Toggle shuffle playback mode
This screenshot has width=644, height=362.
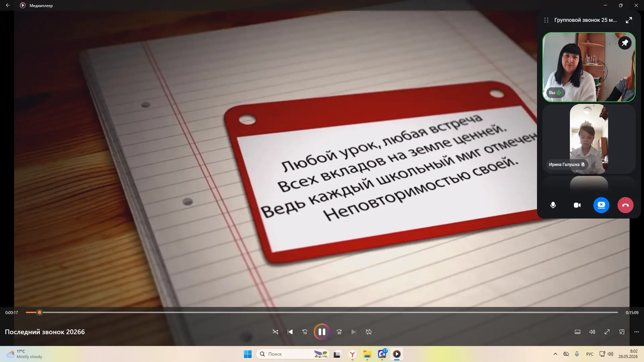point(275,332)
